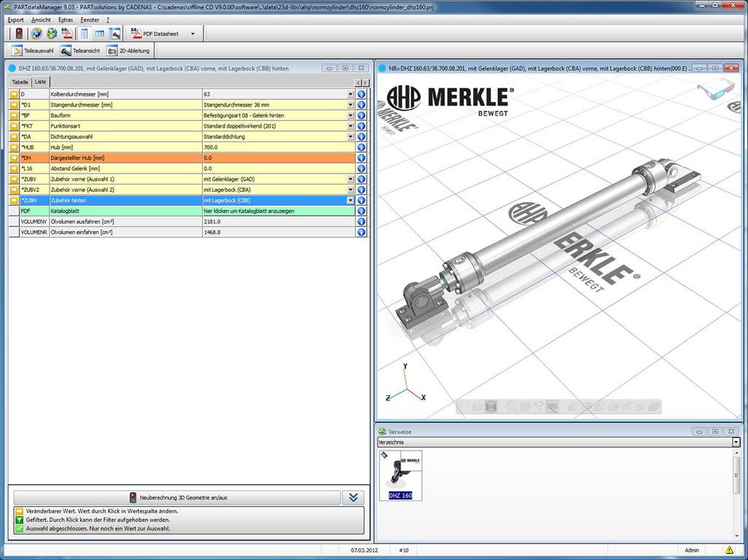Image resolution: width=748 pixels, height=560 pixels.
Task: Click Ölvolumen ausfahren value 2181.0
Action: pos(278,222)
